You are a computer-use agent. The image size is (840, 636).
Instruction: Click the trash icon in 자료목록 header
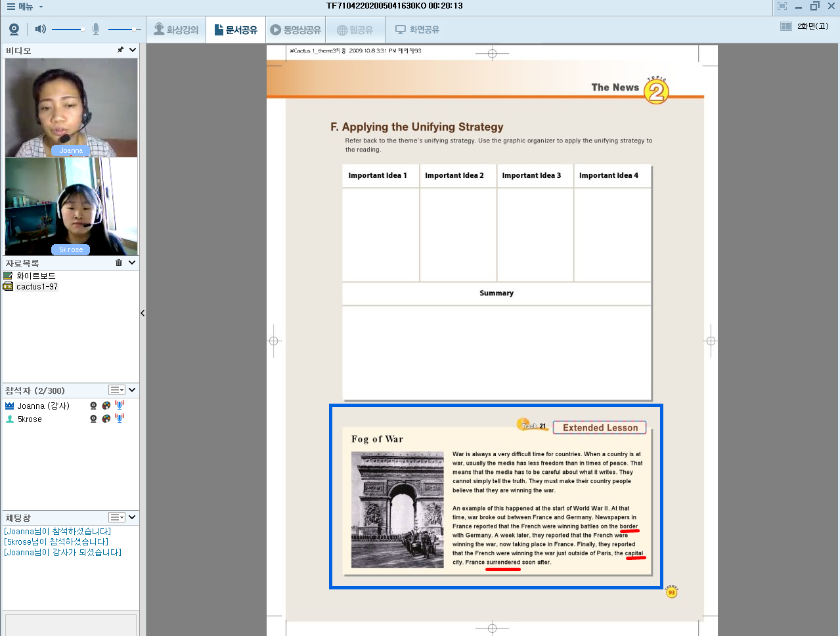click(x=119, y=263)
